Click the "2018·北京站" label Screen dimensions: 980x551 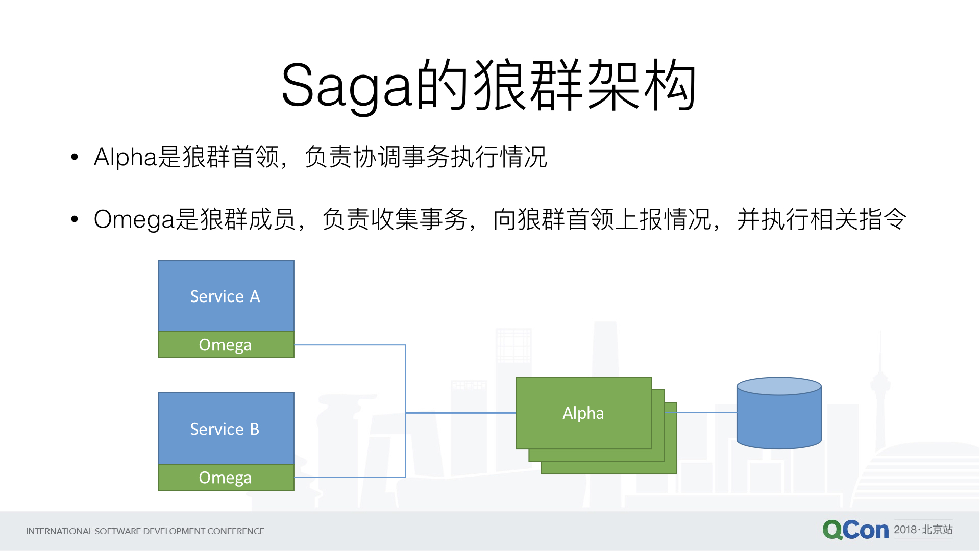point(923,530)
